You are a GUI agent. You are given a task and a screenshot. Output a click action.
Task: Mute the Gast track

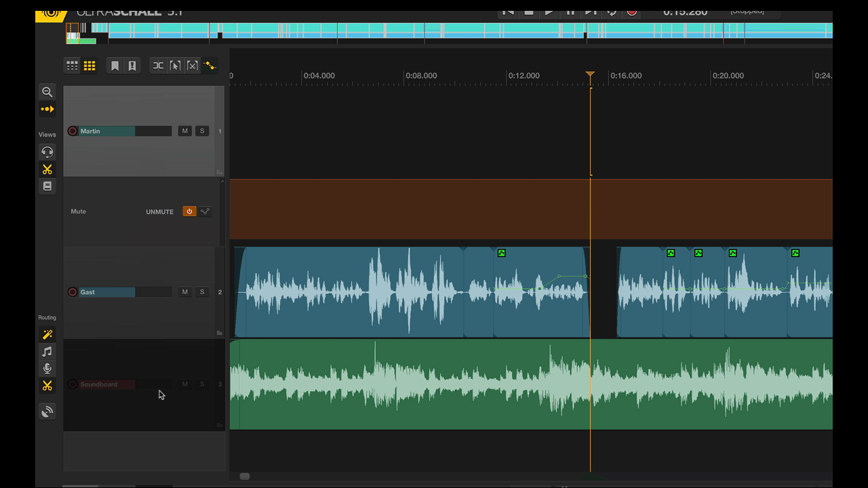(x=184, y=292)
